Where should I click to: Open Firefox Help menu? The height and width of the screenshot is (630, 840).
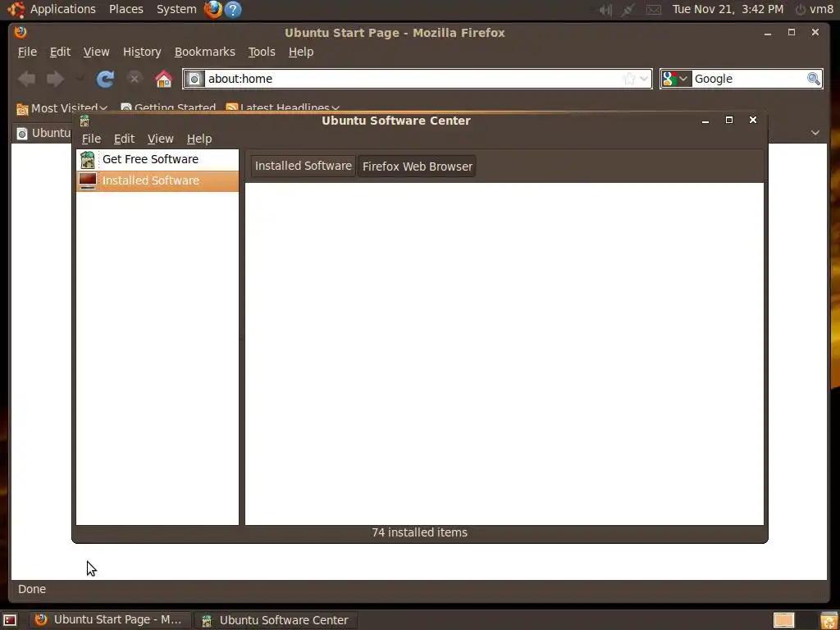pyautogui.click(x=301, y=52)
